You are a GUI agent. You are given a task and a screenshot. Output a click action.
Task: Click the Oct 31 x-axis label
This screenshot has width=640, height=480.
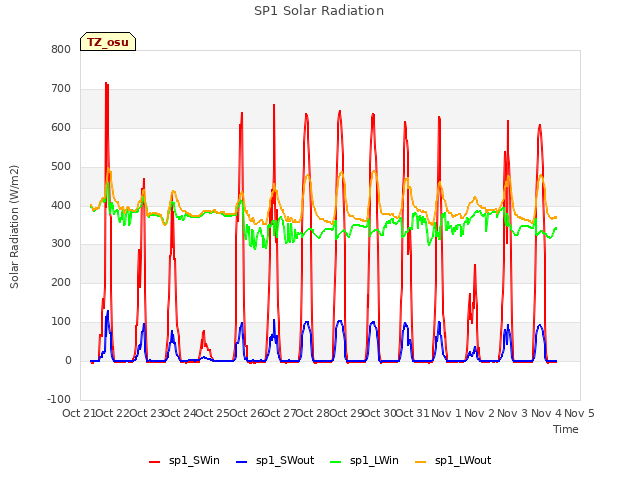coord(413,413)
